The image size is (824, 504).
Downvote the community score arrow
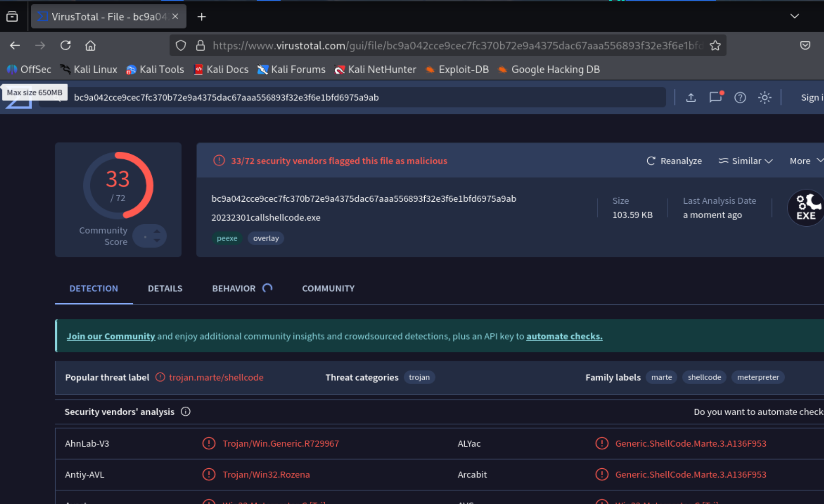coord(157,241)
